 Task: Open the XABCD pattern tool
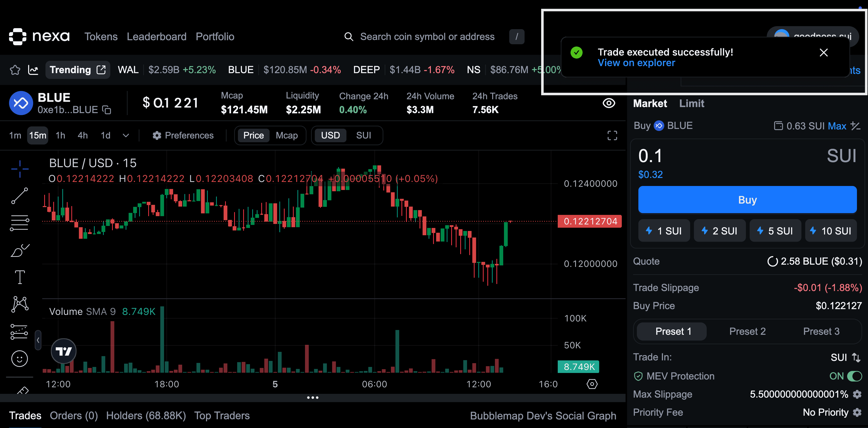click(x=20, y=304)
